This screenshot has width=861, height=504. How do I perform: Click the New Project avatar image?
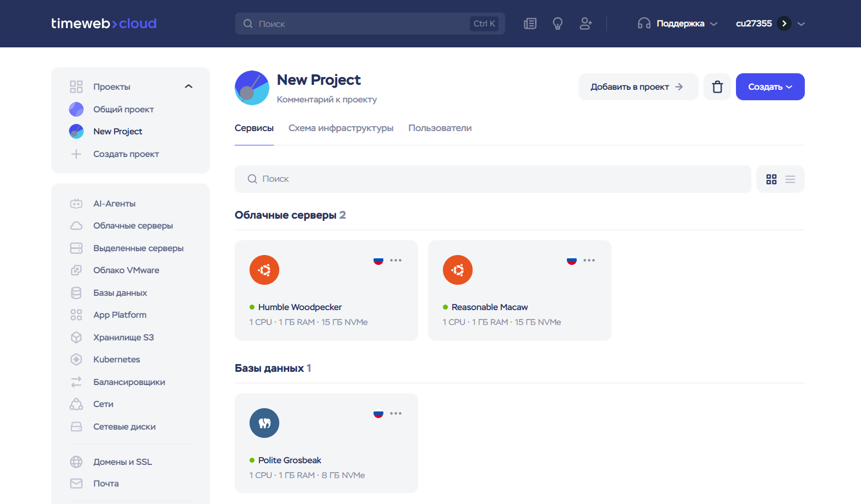click(252, 88)
